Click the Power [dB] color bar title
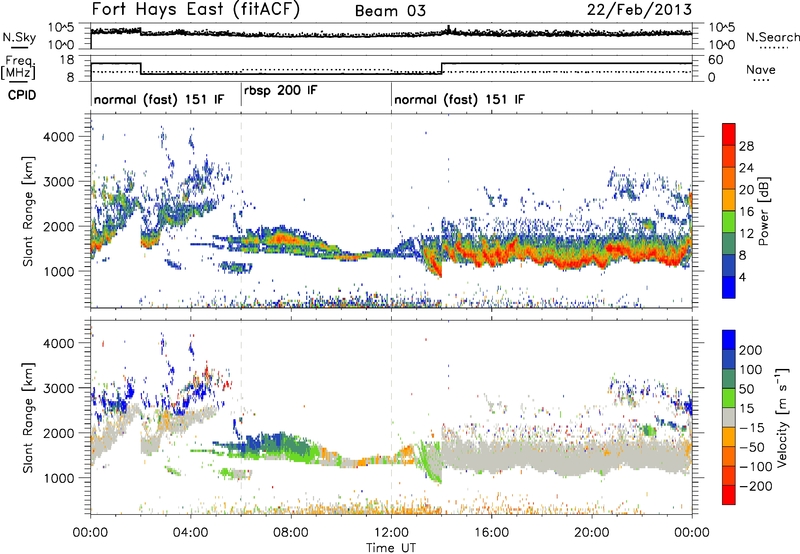The image size is (800, 554). [763, 211]
